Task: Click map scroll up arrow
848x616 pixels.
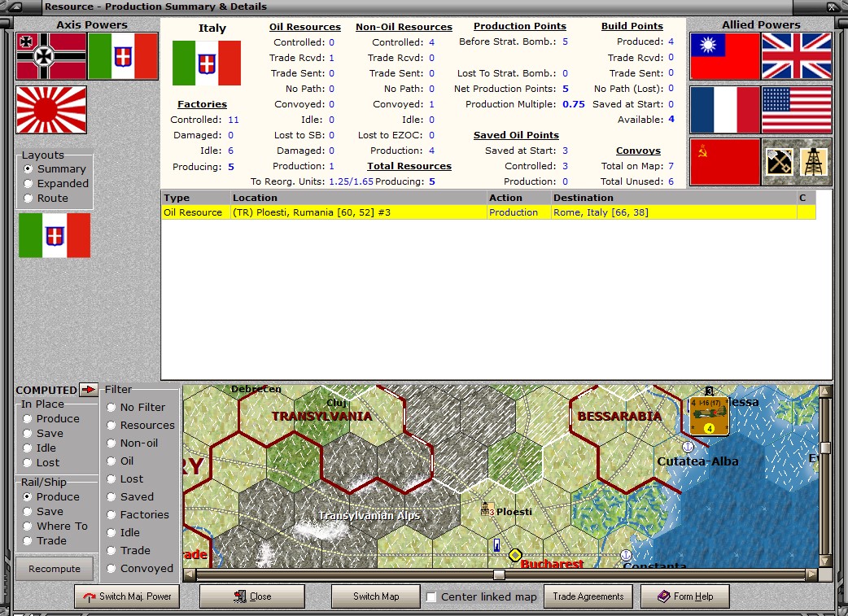Action: pos(825,391)
